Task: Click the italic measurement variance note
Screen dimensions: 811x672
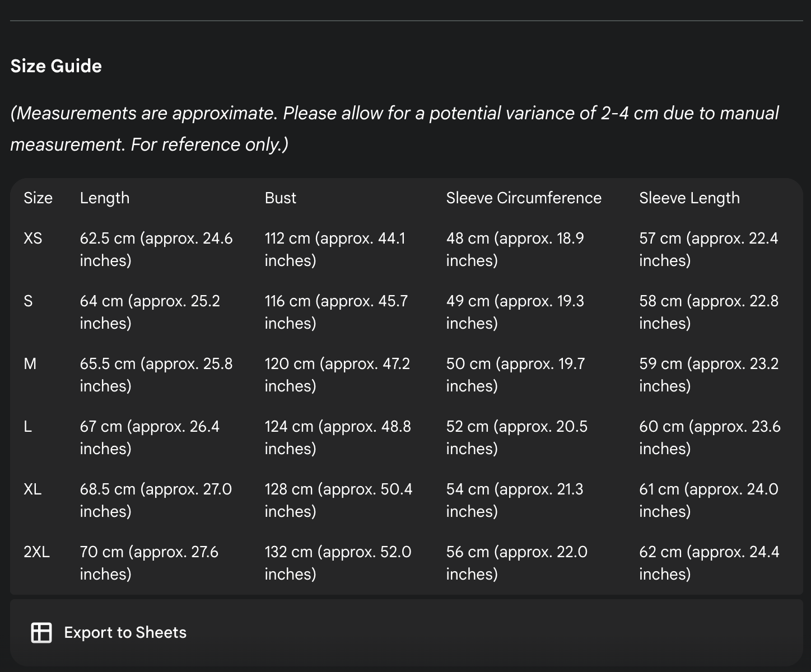Action: 394,129
